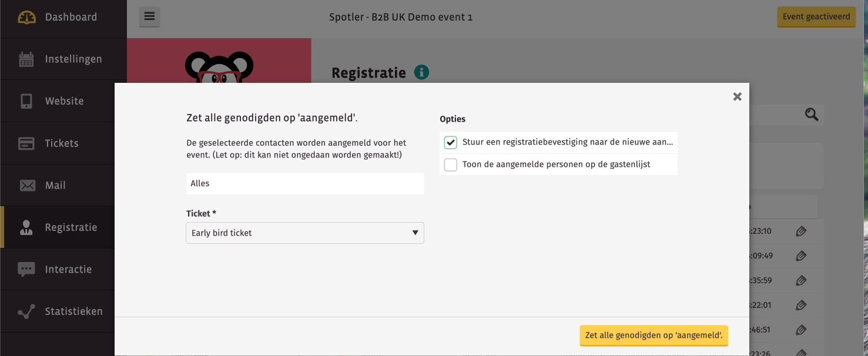The width and height of the screenshot is (868, 356).
Task: Click the edit pencil on the first row
Action: 800,231
